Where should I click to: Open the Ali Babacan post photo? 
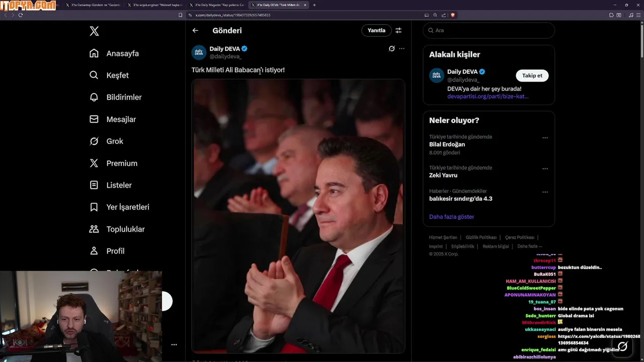[x=298, y=216]
